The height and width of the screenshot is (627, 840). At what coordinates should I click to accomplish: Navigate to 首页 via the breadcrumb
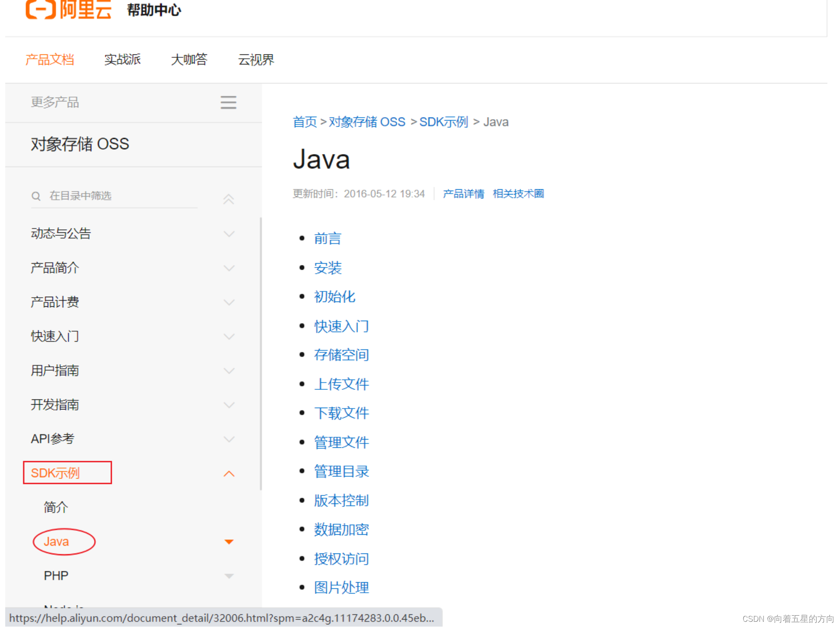tap(305, 122)
